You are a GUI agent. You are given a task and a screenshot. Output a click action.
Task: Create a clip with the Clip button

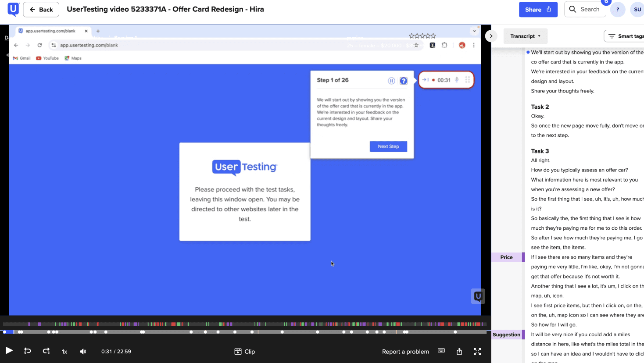[245, 352]
